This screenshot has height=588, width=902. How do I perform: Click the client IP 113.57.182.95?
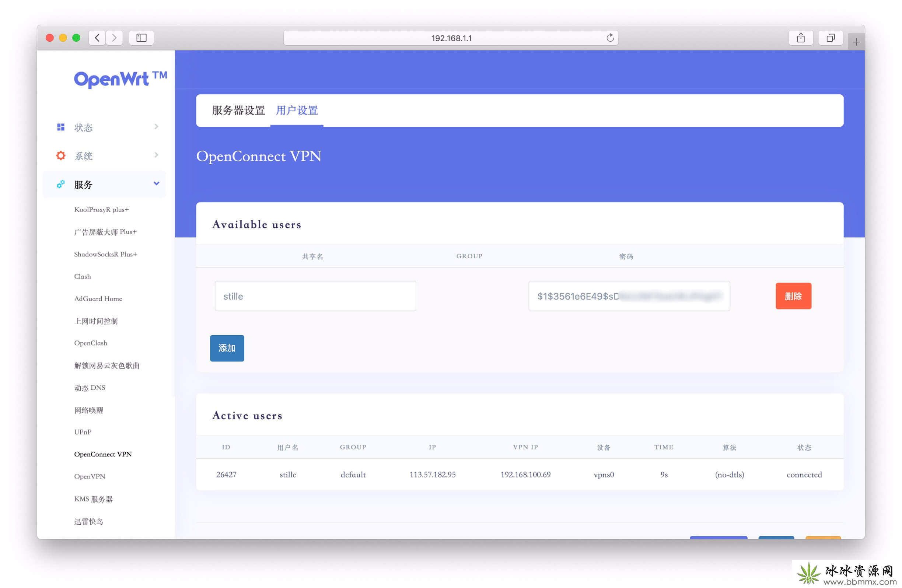click(x=433, y=475)
